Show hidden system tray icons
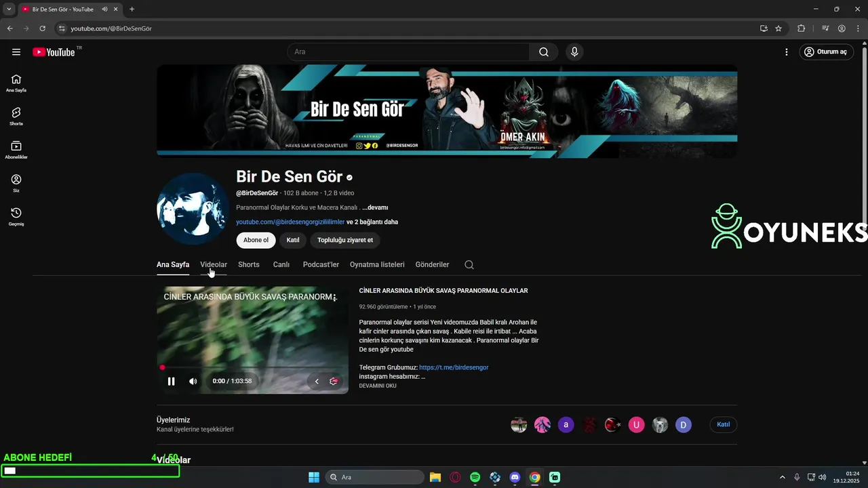This screenshot has height=488, width=868. tap(782, 477)
